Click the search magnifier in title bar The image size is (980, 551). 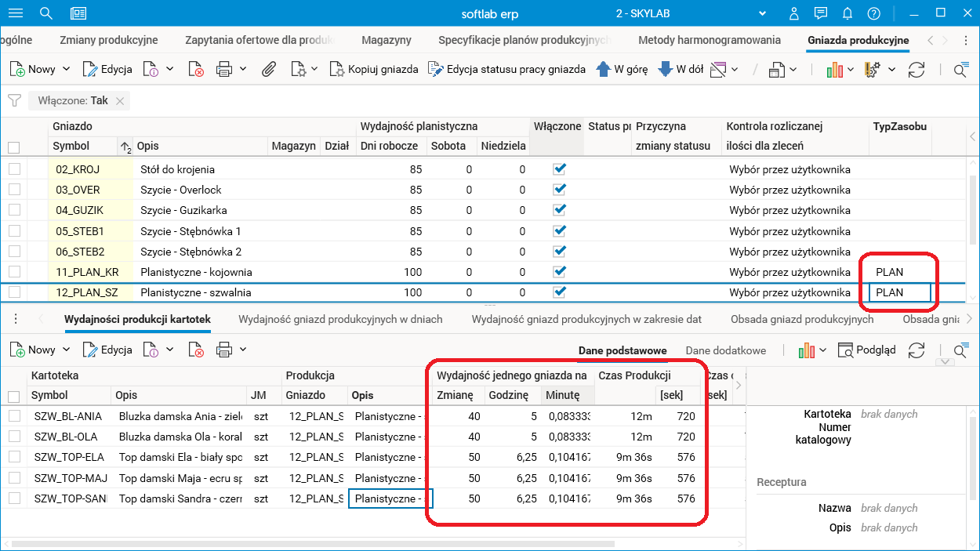pos(46,13)
